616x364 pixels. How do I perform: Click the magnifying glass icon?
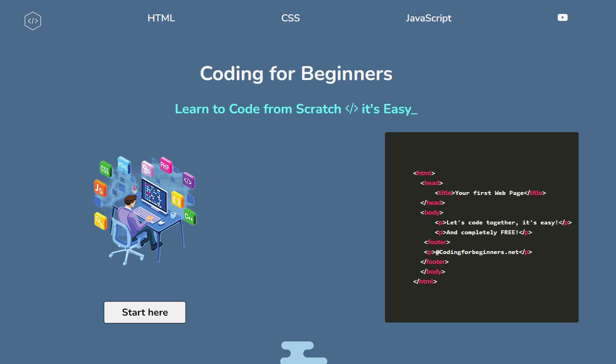pyautogui.click(x=100, y=221)
